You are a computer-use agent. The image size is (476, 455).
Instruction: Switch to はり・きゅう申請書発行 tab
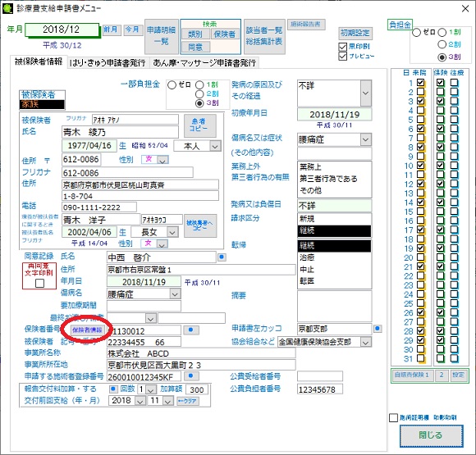coord(108,63)
